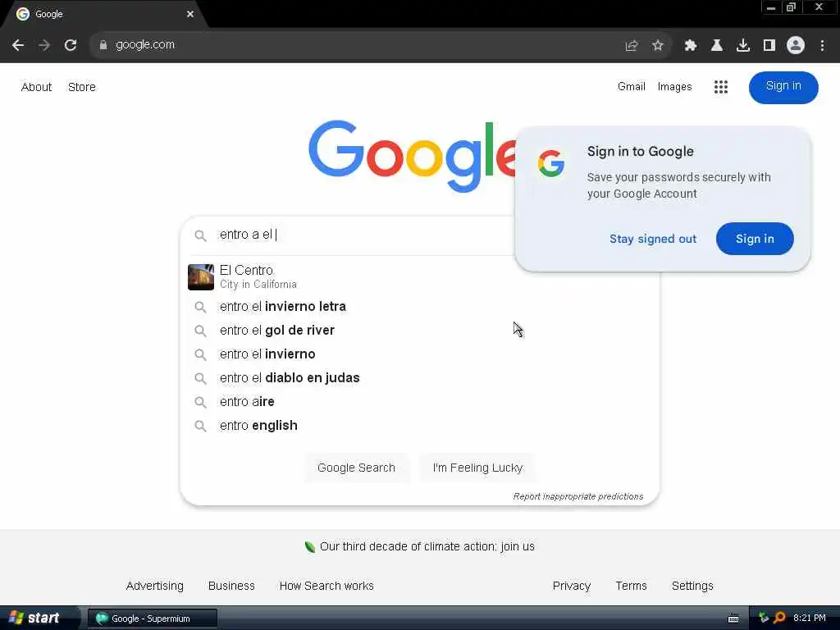Click the Google Search button
The image size is (840, 630).
point(356,468)
